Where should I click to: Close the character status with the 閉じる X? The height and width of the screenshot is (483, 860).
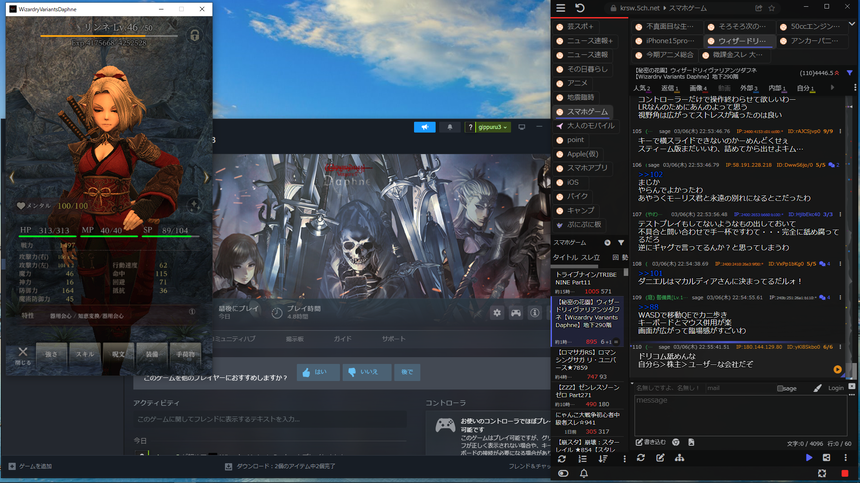click(22, 355)
